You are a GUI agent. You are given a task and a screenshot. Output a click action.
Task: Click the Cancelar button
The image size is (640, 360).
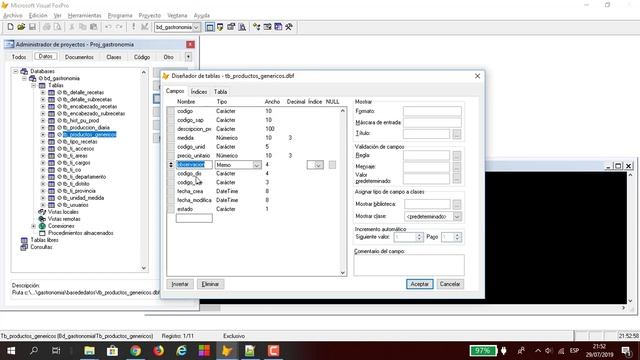[450, 284]
